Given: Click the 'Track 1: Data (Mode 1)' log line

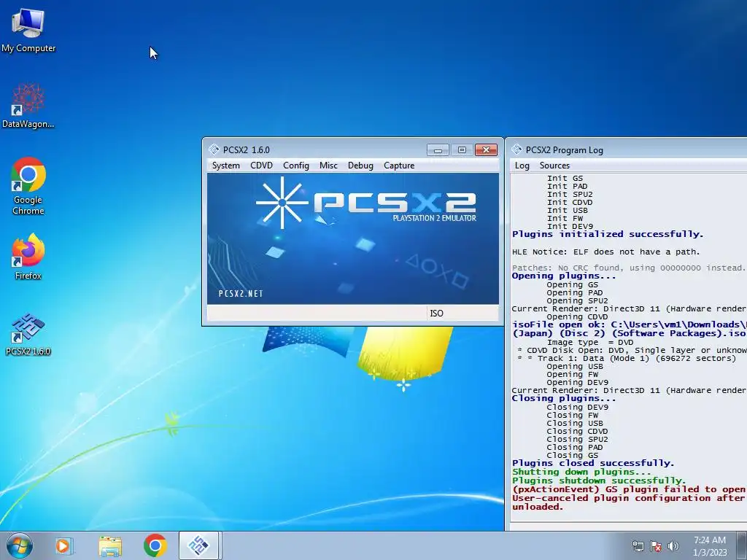Looking at the screenshot, I should click(x=627, y=358).
